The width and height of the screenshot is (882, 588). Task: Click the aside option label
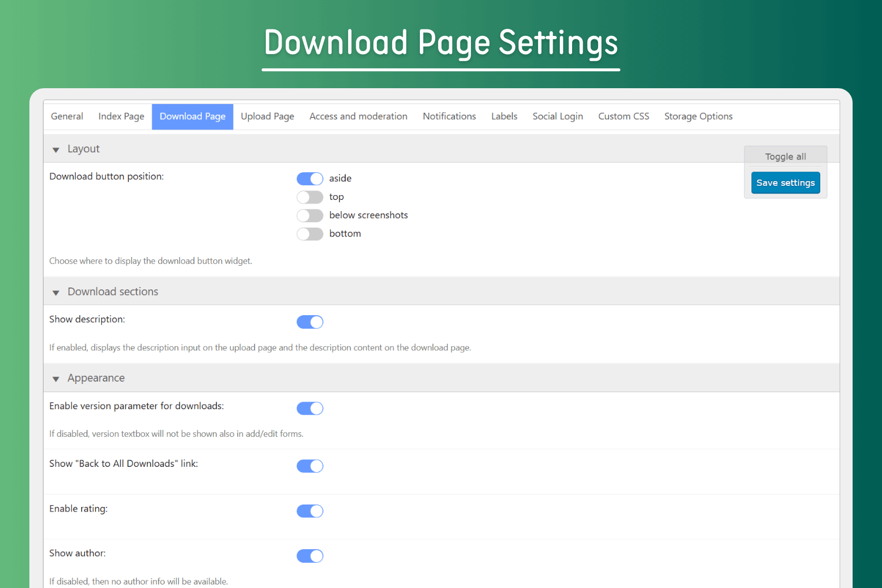(340, 178)
